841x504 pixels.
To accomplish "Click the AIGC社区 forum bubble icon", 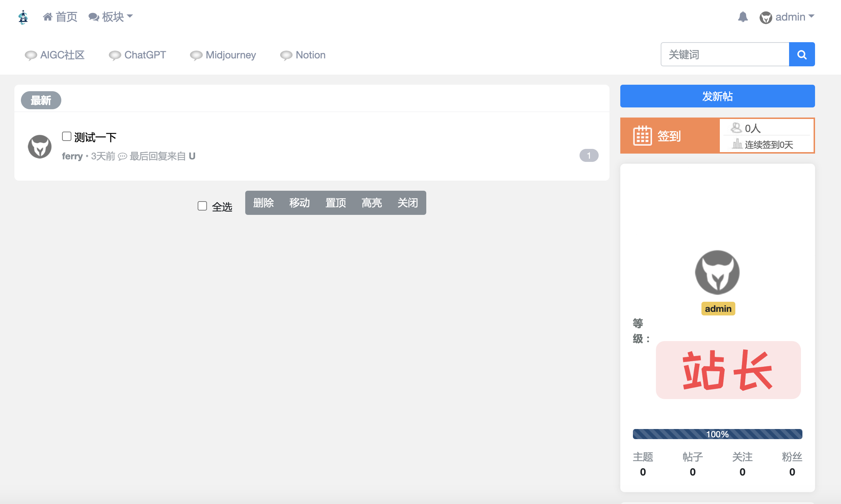I will 31,55.
